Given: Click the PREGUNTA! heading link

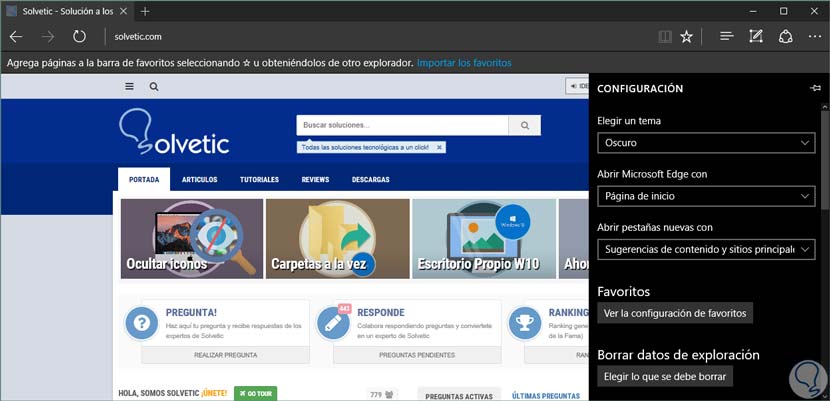Looking at the screenshot, I should 191,313.
